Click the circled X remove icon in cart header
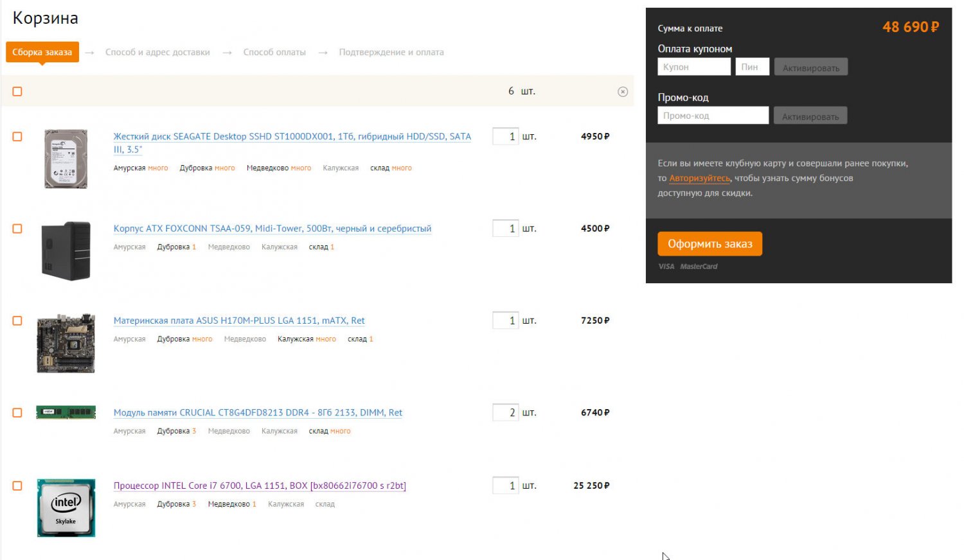 coord(623,92)
